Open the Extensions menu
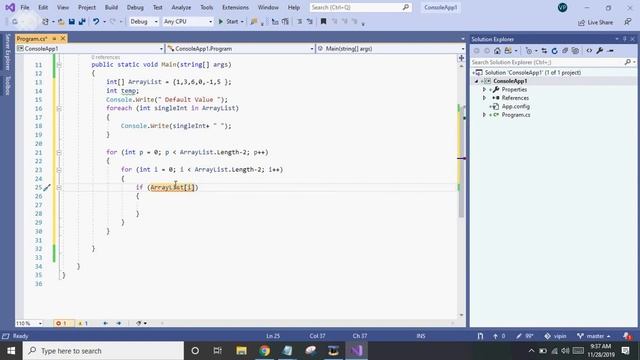The height and width of the screenshot is (360, 640). (236, 7)
